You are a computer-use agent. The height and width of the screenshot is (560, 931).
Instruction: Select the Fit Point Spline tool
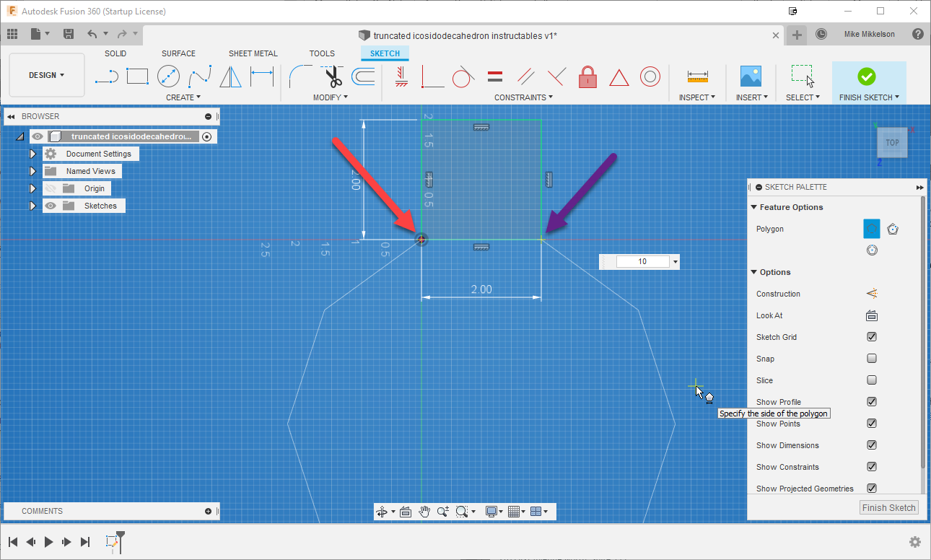click(198, 76)
